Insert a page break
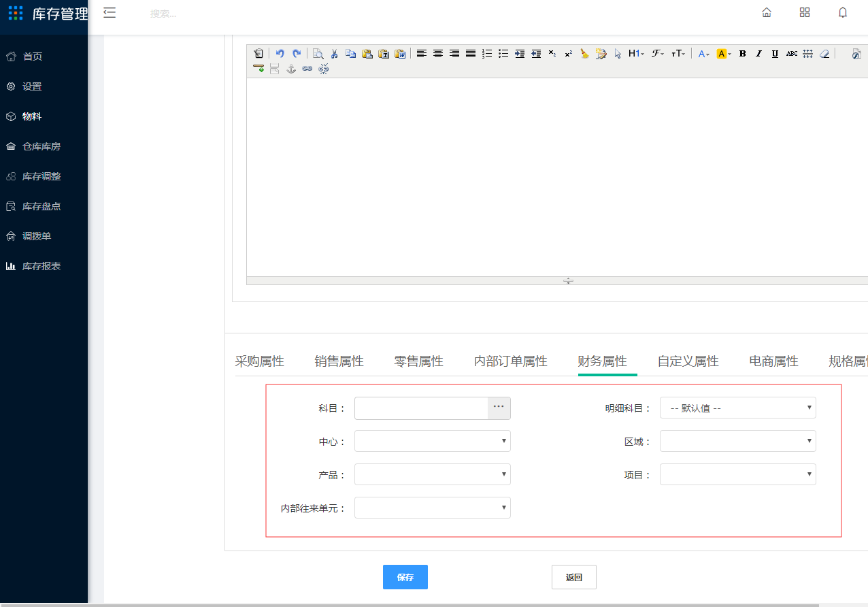Screen dimensions: 868x607 pyautogui.click(x=275, y=69)
